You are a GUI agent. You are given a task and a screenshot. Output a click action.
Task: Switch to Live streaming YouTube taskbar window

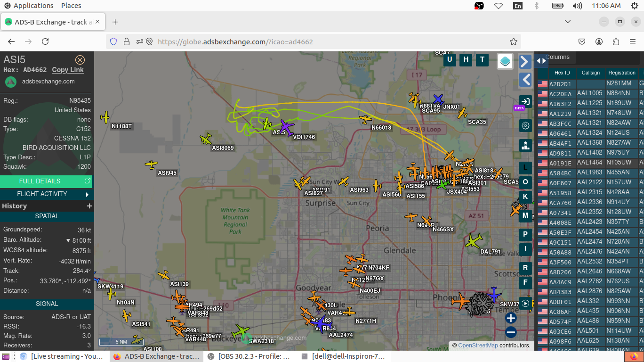(x=62, y=356)
